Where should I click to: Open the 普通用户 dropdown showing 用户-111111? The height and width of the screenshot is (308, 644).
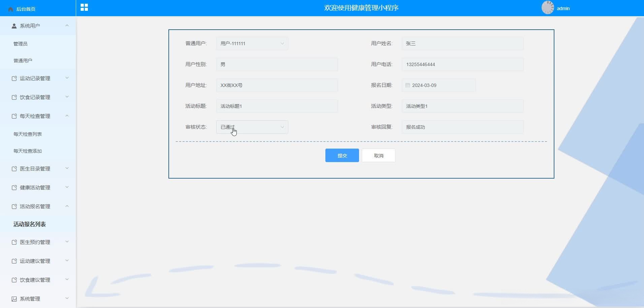[252, 43]
